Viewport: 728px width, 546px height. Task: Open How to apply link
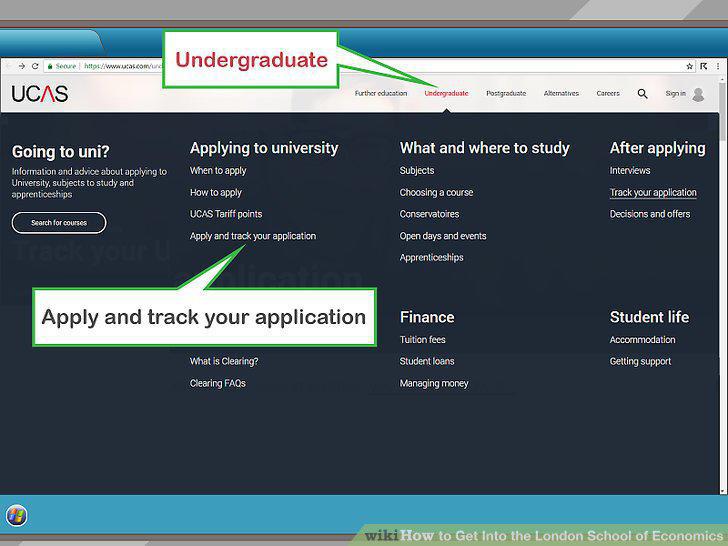tap(215, 192)
